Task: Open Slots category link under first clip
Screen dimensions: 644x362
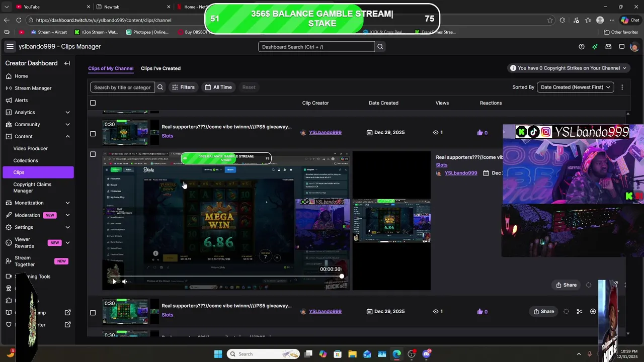Action: click(168, 136)
